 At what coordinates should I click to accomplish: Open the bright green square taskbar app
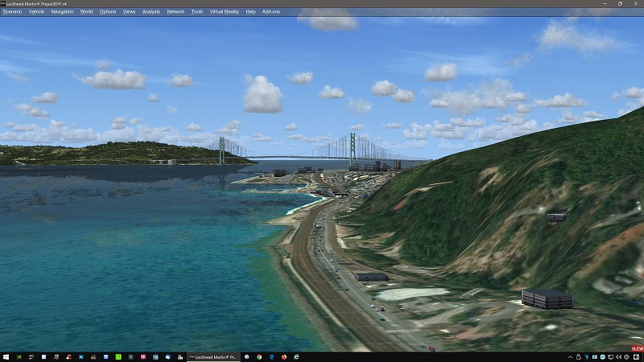coord(118,357)
